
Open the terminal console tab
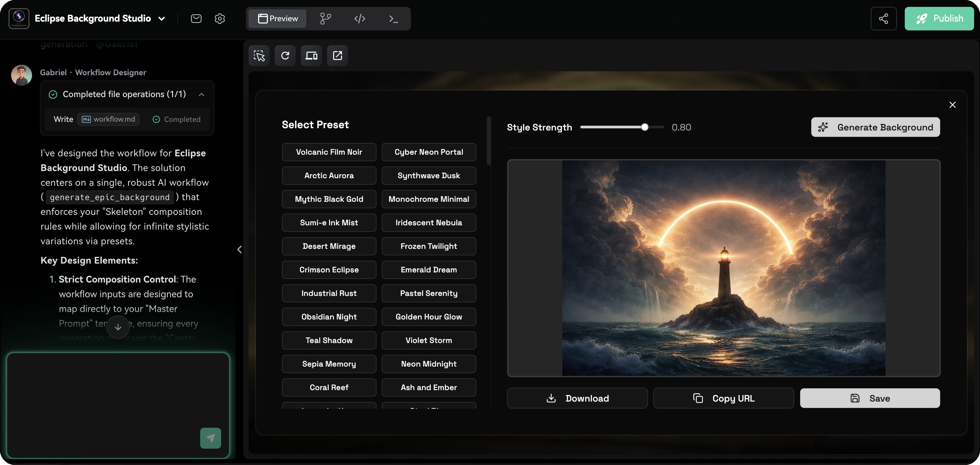click(x=394, y=19)
